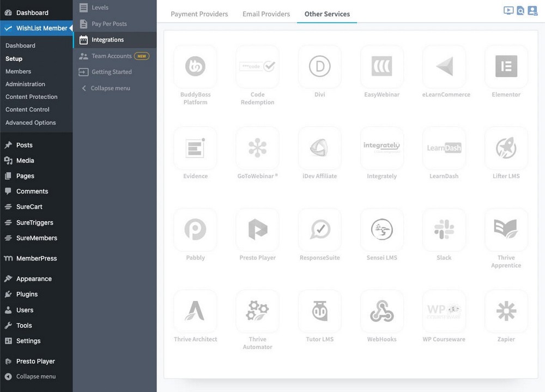Open the SureTriggers menu
The height and width of the screenshot is (392, 545).
(36, 222)
